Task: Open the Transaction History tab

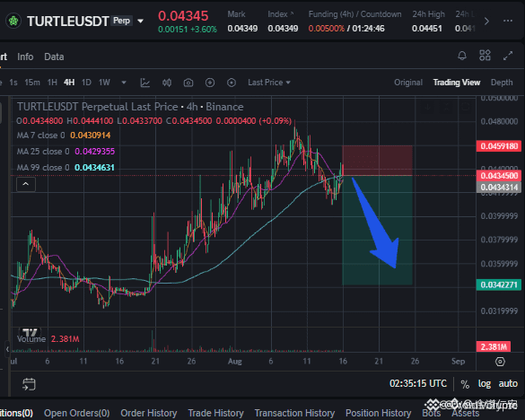Action: (x=294, y=413)
